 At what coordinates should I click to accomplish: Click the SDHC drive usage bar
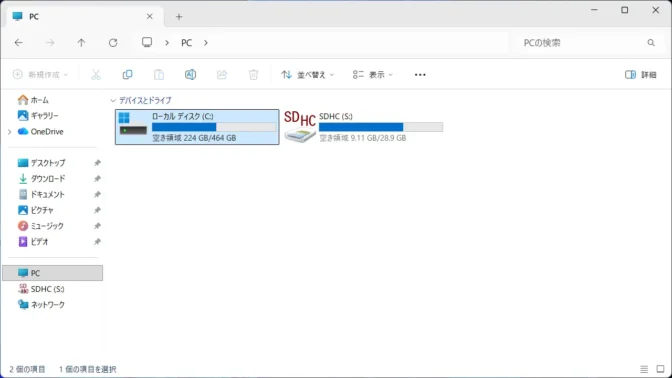tap(381, 127)
